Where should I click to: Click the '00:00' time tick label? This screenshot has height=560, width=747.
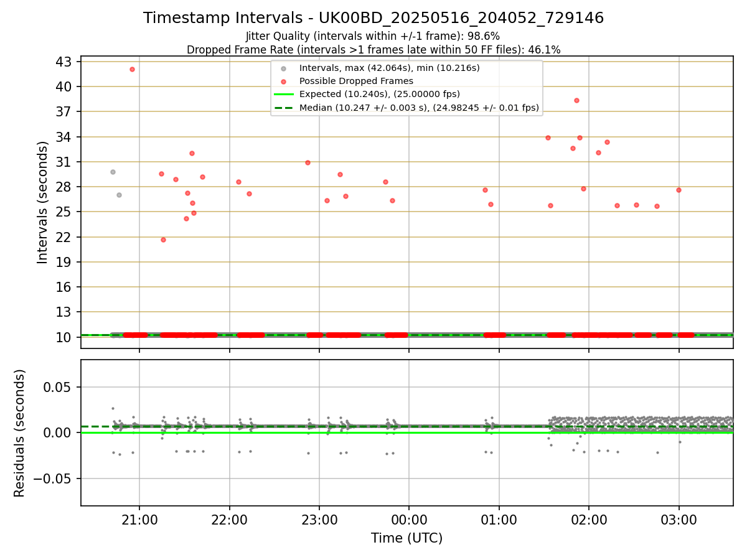pos(409,519)
